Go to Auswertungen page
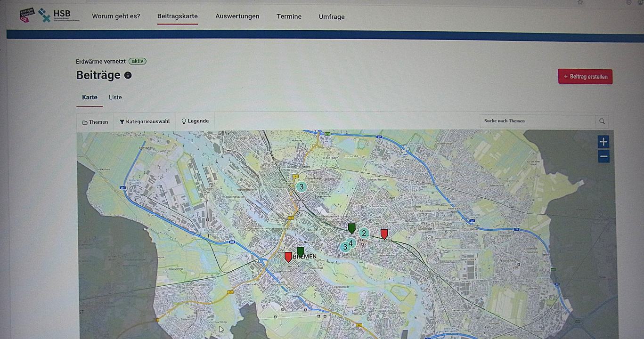 coord(237,16)
